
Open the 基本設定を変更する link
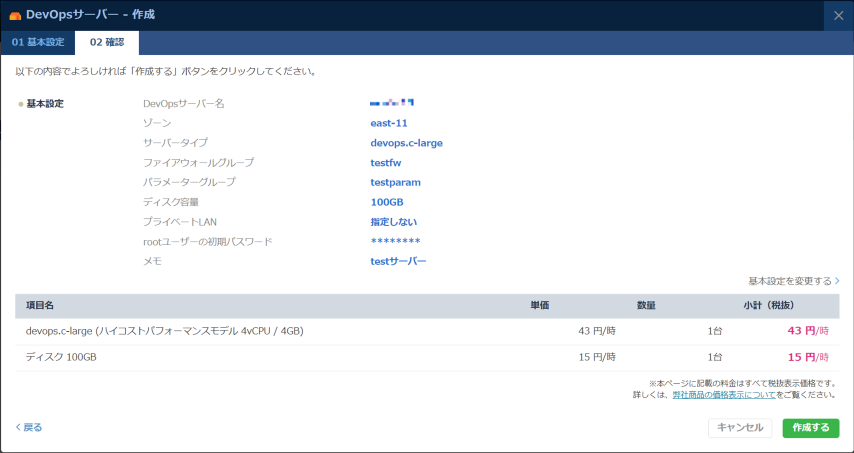coord(794,281)
